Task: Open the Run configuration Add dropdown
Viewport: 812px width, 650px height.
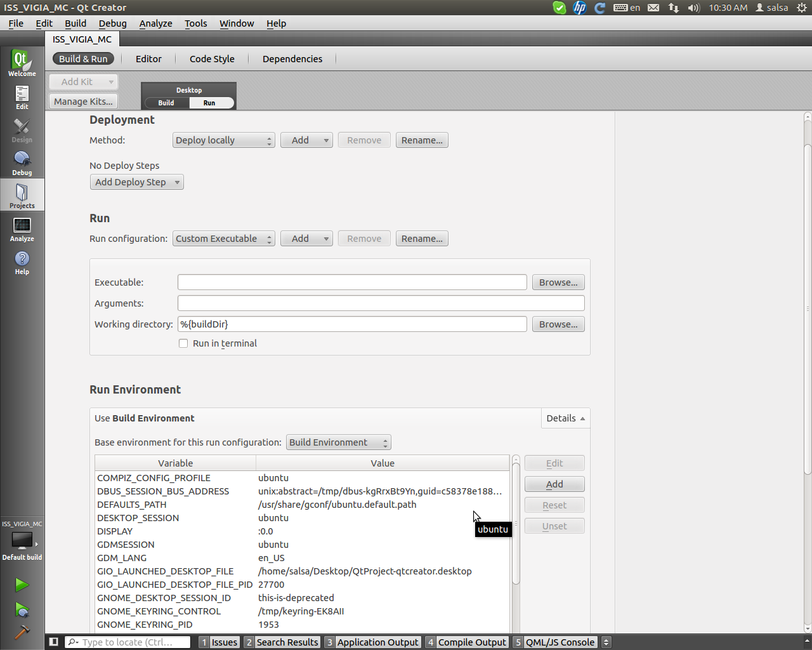Action: tap(307, 239)
